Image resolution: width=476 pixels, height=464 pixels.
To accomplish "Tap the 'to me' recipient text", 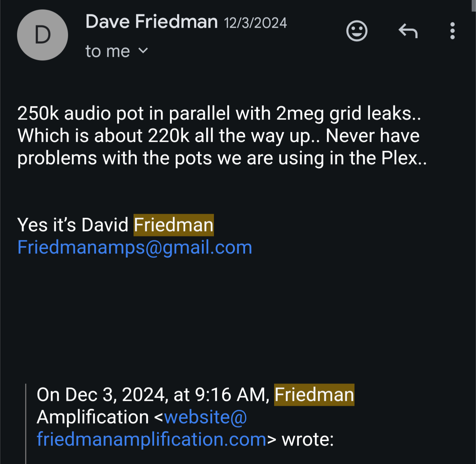I will [x=108, y=51].
